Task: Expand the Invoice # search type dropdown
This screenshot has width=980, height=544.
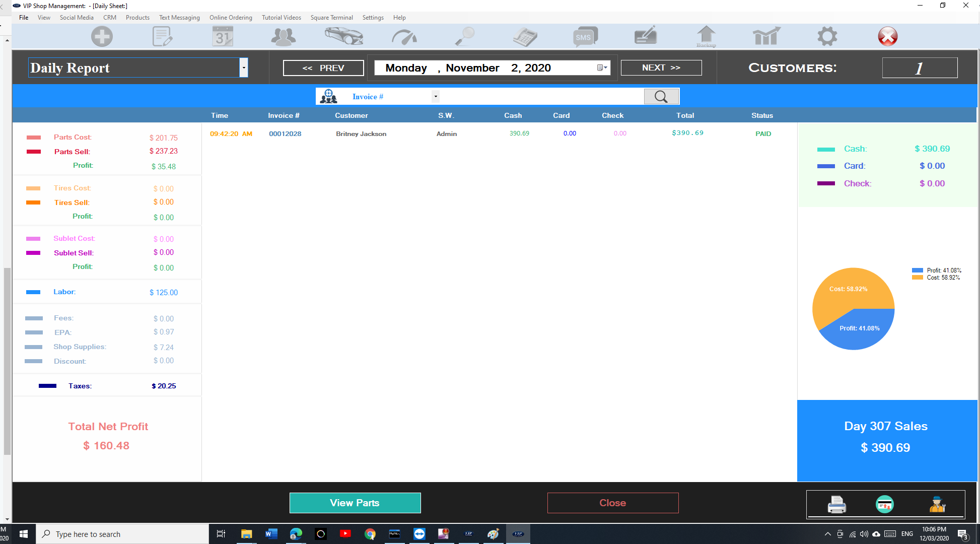Action: (436, 96)
